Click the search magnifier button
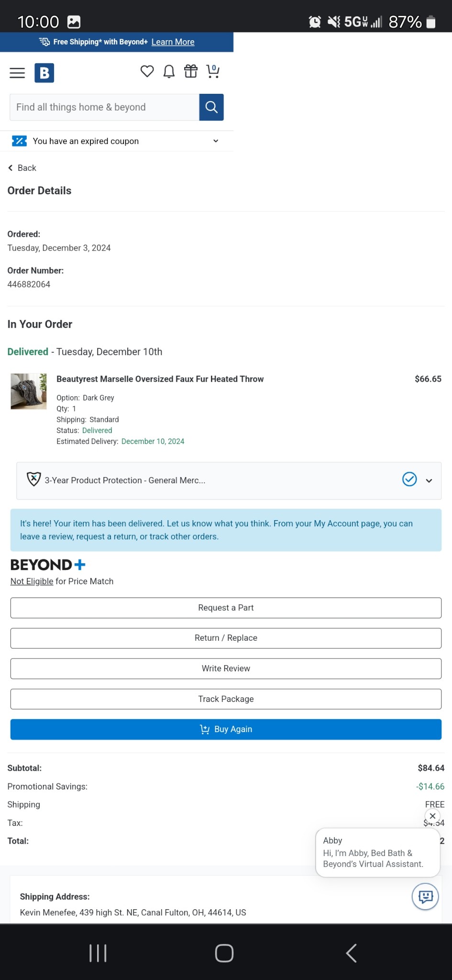Viewport: 452px width, 980px height. click(211, 107)
